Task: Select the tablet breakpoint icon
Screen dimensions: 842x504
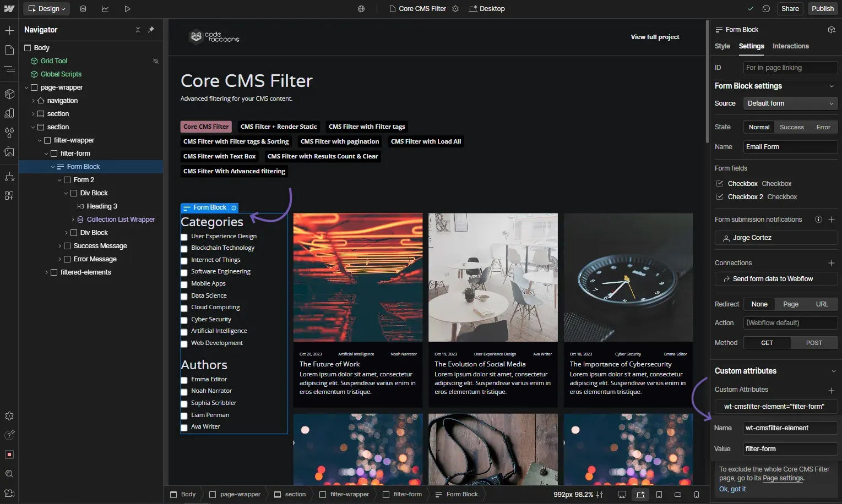Action: coord(659,495)
